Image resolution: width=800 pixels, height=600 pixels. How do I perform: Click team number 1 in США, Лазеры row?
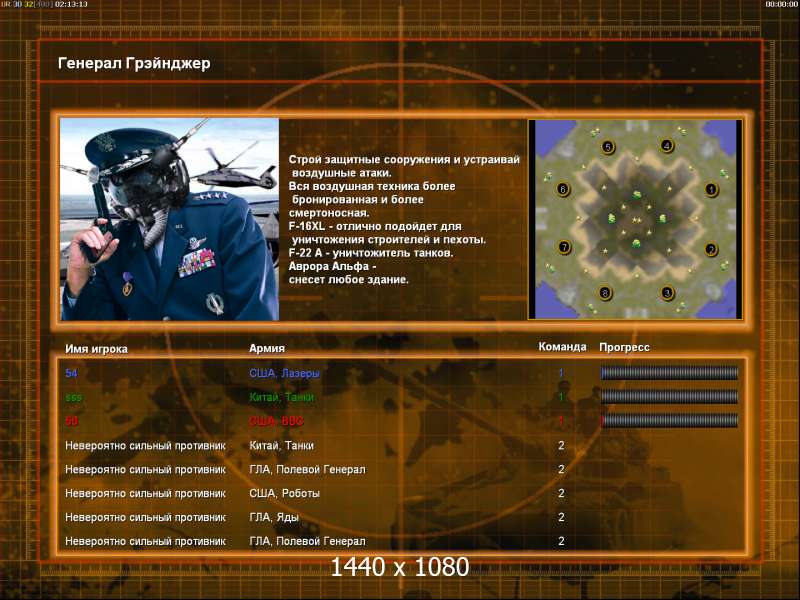click(x=561, y=373)
